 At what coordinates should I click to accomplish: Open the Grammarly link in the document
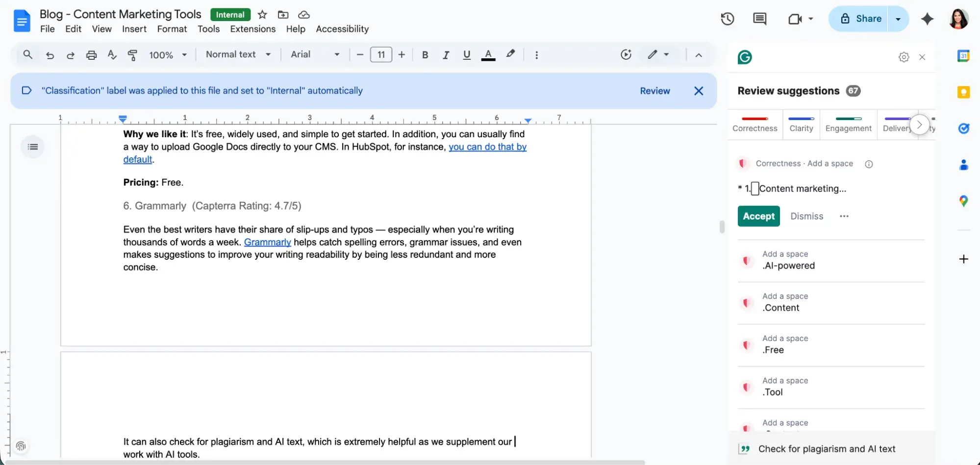pos(267,242)
